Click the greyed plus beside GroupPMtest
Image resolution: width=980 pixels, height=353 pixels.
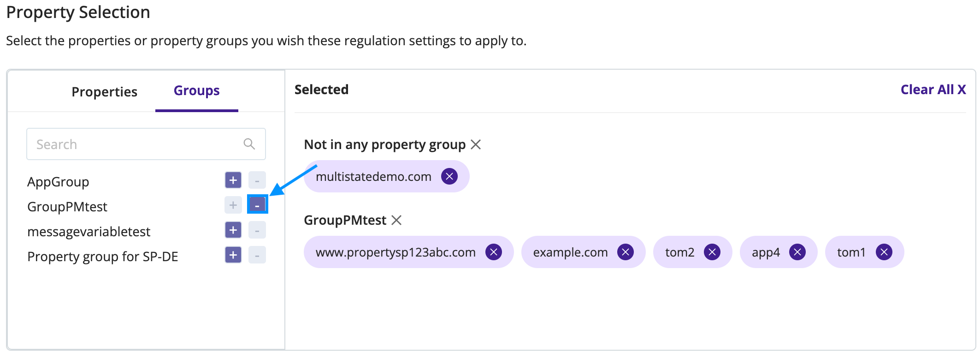pyautogui.click(x=233, y=205)
